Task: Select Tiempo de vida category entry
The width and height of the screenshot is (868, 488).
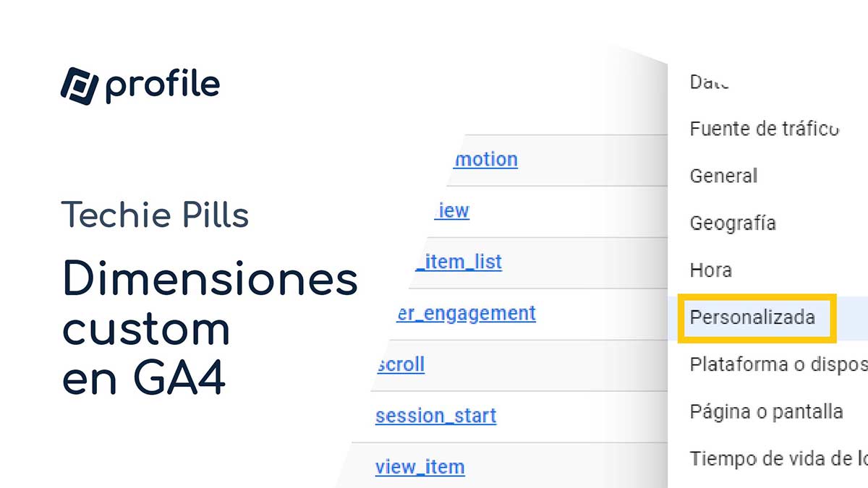Action: pos(778,458)
